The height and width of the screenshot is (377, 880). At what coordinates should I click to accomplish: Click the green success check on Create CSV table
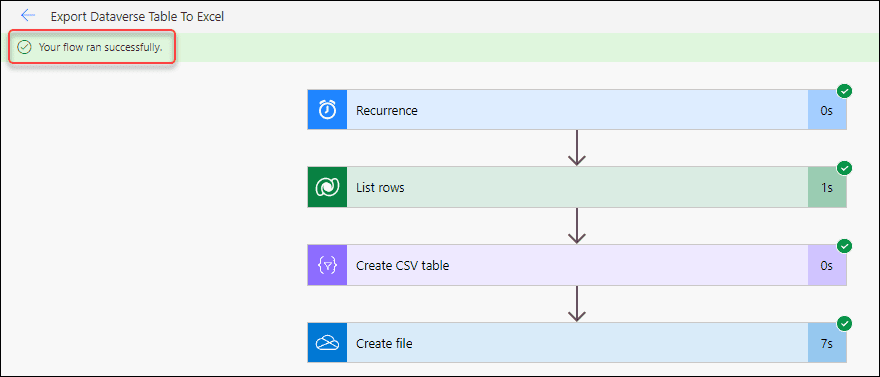click(x=844, y=246)
